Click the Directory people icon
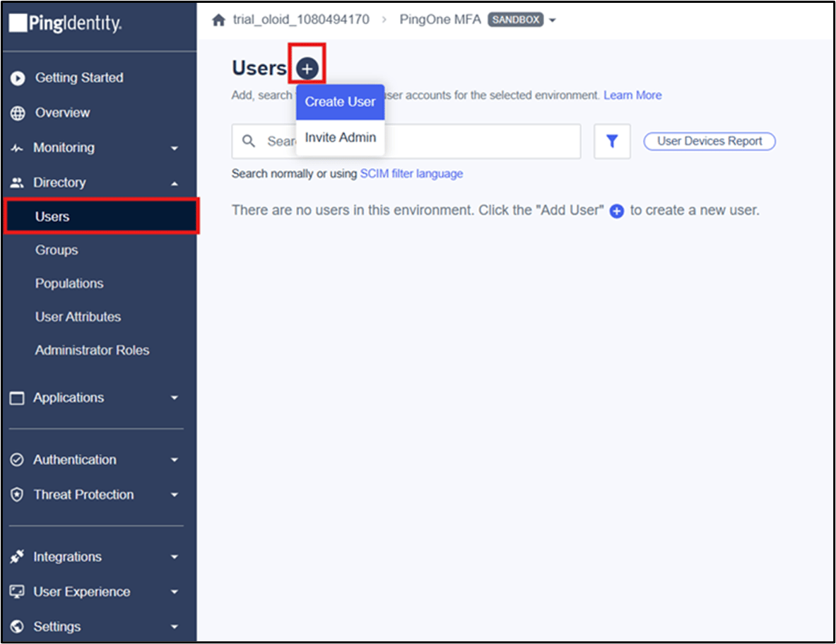Screen dimensions: 836x644 click(x=17, y=183)
